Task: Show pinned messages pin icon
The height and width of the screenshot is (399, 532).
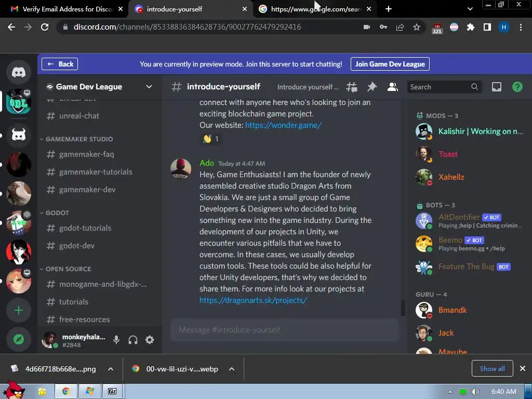Action: tap(372, 87)
